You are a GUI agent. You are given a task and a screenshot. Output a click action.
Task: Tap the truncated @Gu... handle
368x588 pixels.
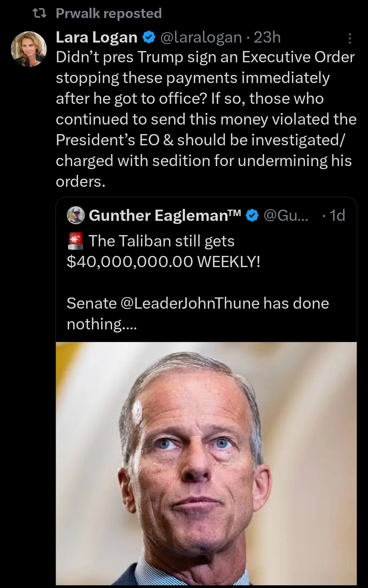point(286,215)
